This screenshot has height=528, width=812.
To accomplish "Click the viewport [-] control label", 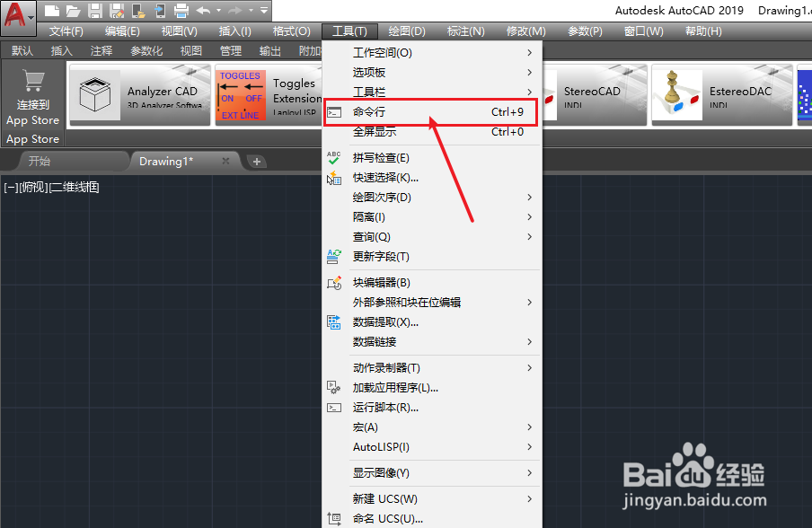I will click(11, 188).
